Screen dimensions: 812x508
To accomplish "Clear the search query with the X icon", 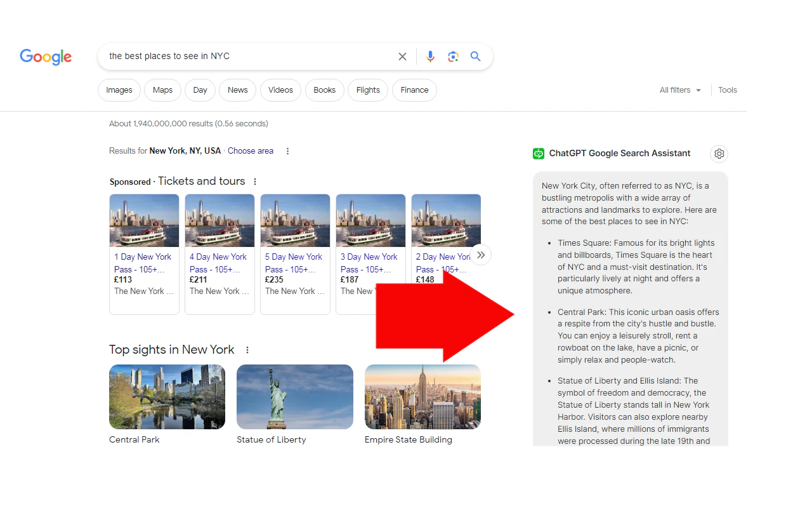I will coord(402,57).
